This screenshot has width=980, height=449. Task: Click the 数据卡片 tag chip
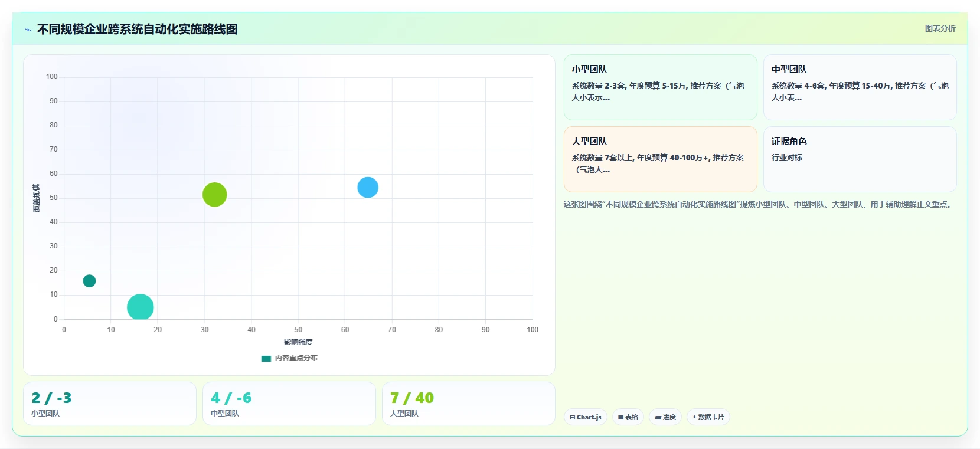708,417
